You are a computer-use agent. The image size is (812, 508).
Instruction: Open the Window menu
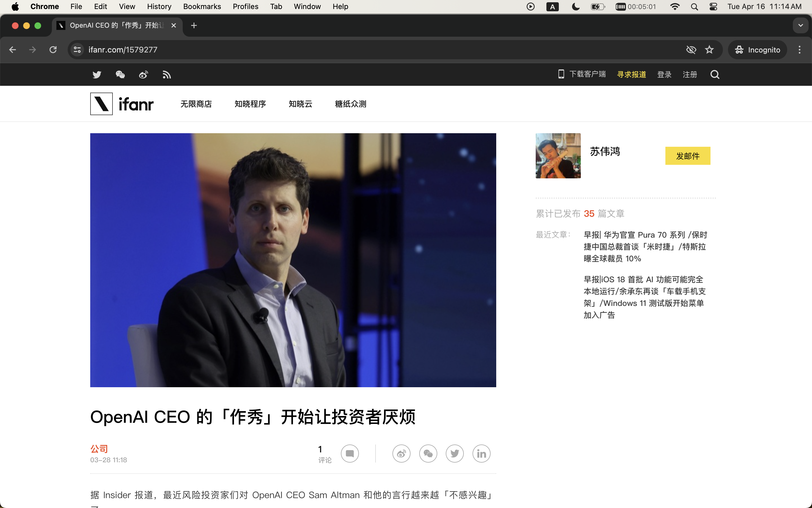point(307,6)
